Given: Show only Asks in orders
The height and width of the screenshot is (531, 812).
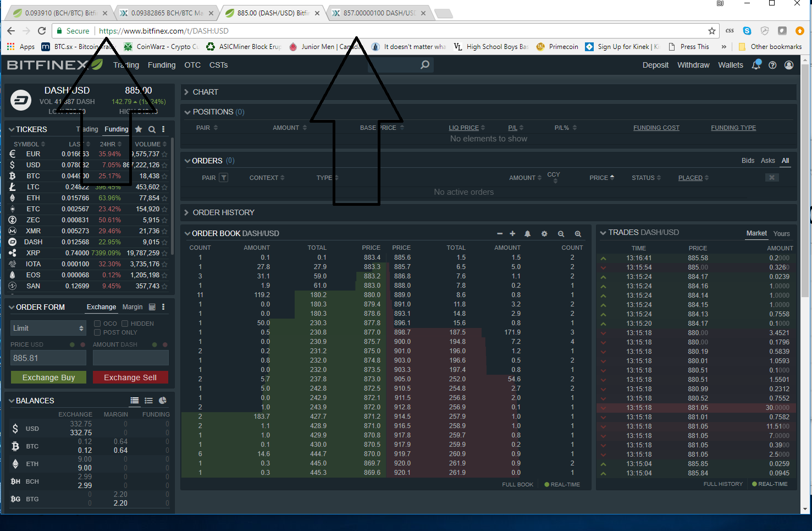Looking at the screenshot, I should (x=768, y=161).
